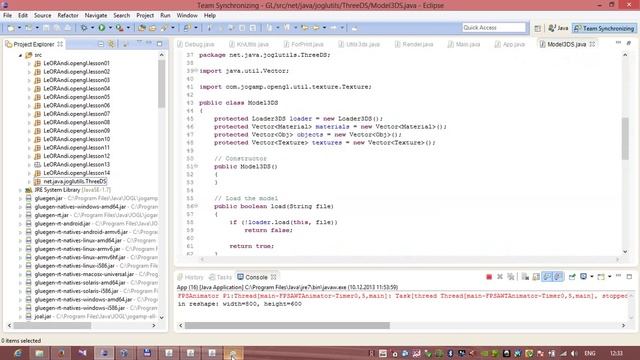Close the Console view tab with X
Viewport: 640px width, 360px height.
point(273,277)
